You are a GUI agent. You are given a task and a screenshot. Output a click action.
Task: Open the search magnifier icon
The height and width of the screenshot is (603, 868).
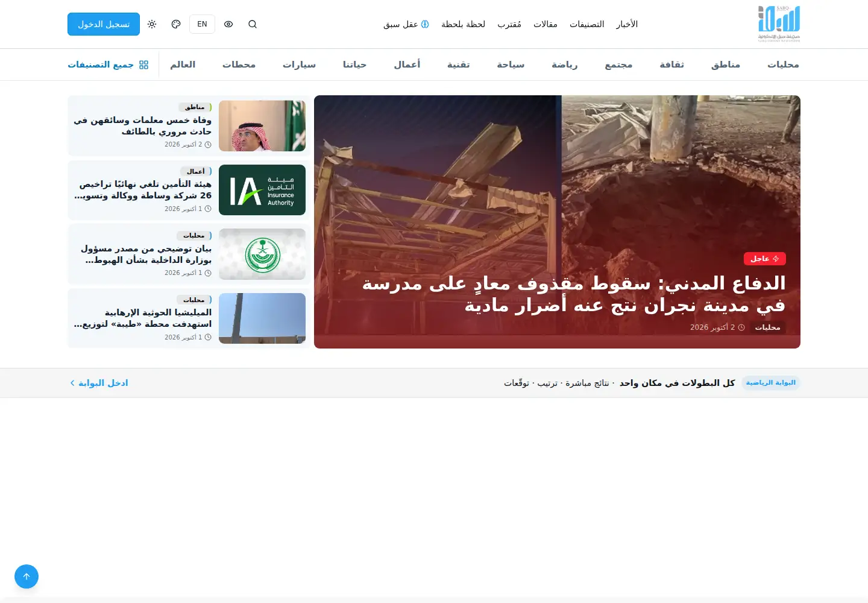pos(253,24)
